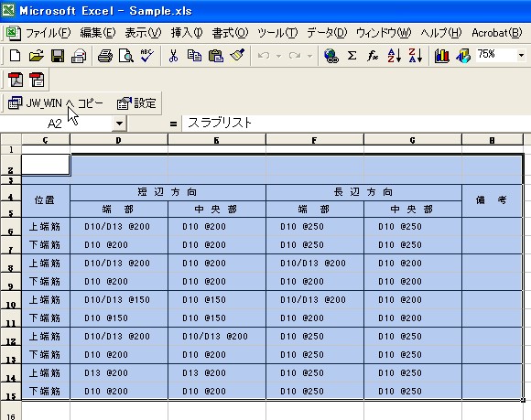Screen dimensions: 531x420
Task: Launch the Chart Wizard icon
Action: [x=441, y=56]
